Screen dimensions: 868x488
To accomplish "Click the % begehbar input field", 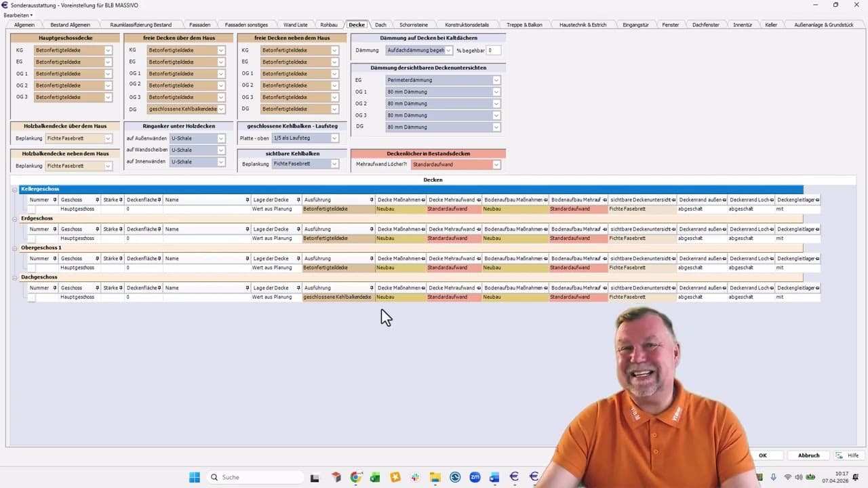I will point(493,50).
